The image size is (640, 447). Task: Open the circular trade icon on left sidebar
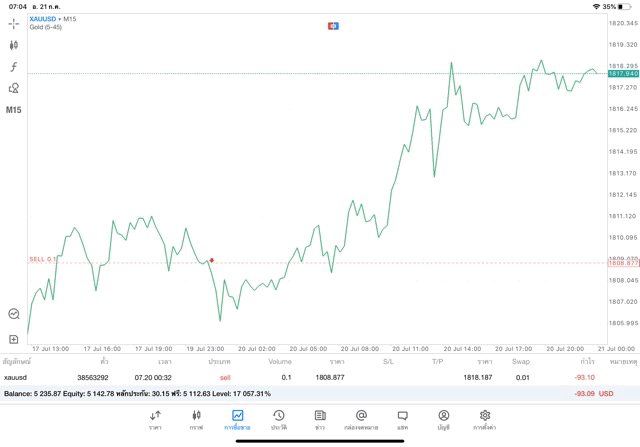14,313
